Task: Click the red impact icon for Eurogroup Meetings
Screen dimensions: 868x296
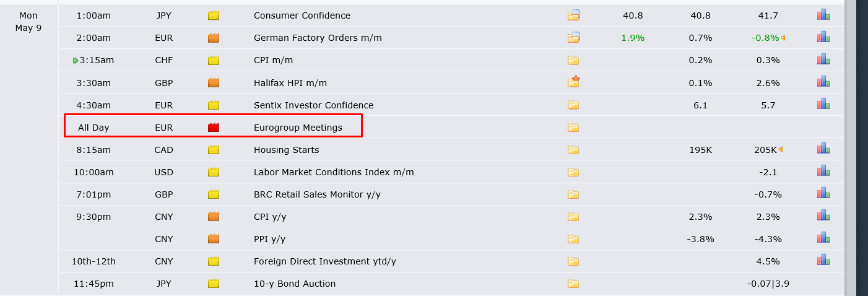Action: click(x=214, y=128)
